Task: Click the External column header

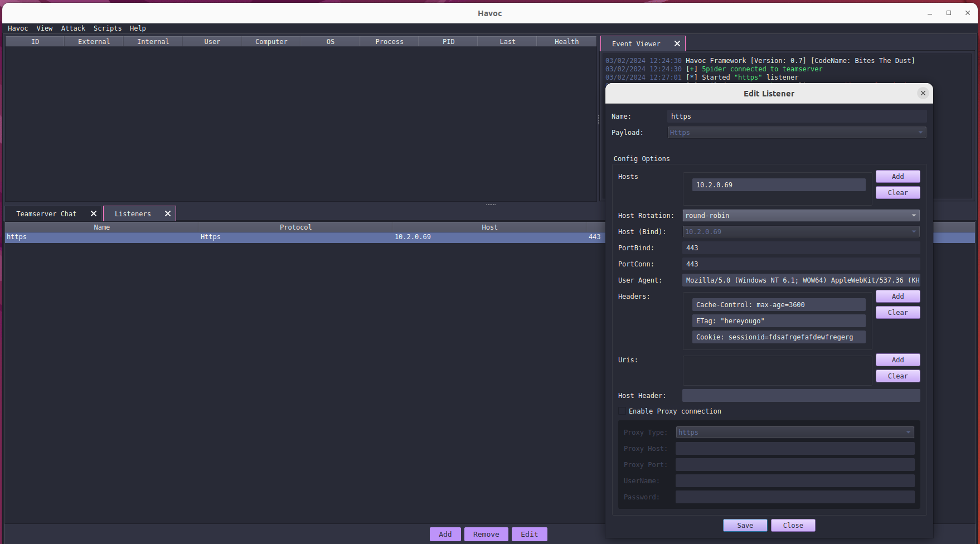Action: point(94,42)
